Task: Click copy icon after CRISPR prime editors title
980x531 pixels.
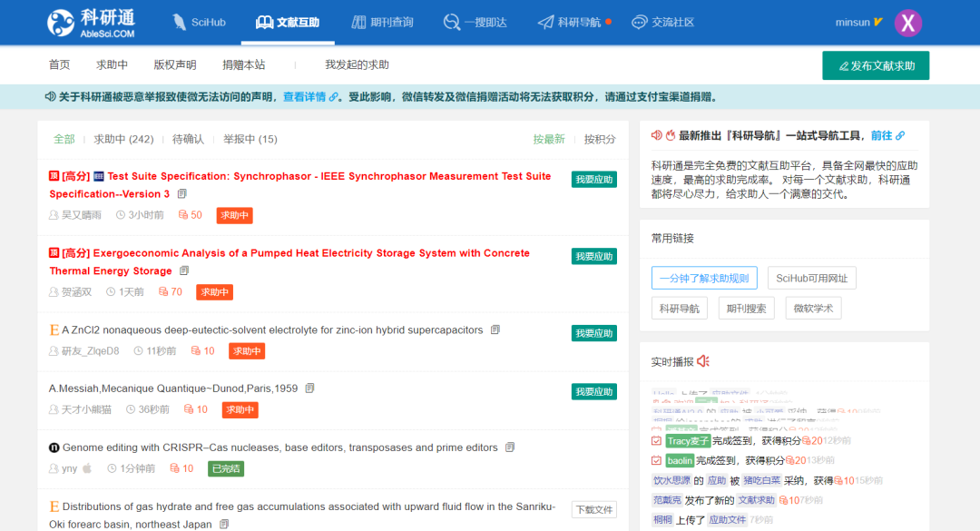Action: coord(510,447)
